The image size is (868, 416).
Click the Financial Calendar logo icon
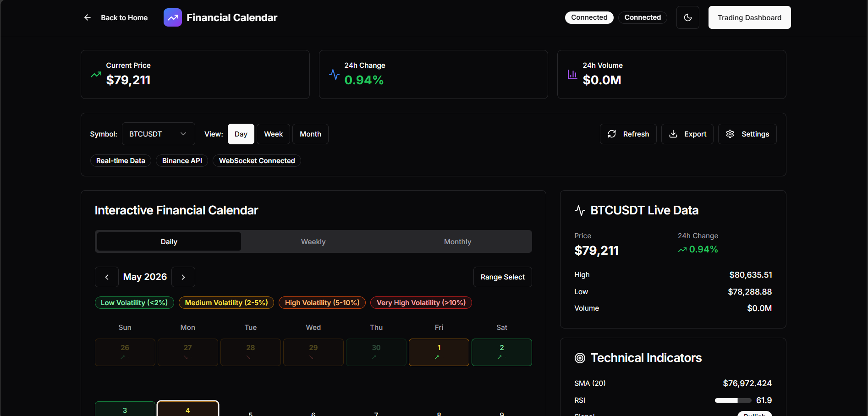[x=173, y=17]
